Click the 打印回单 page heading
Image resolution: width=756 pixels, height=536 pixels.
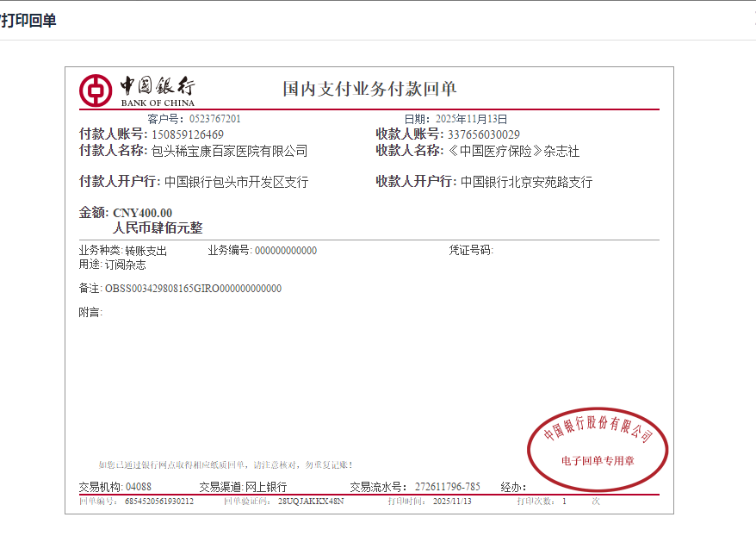[28, 21]
